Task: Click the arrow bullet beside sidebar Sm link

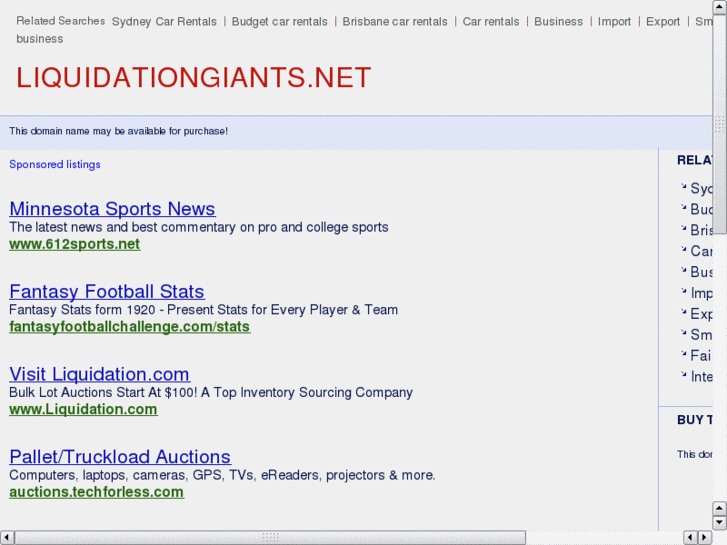Action: [684, 333]
